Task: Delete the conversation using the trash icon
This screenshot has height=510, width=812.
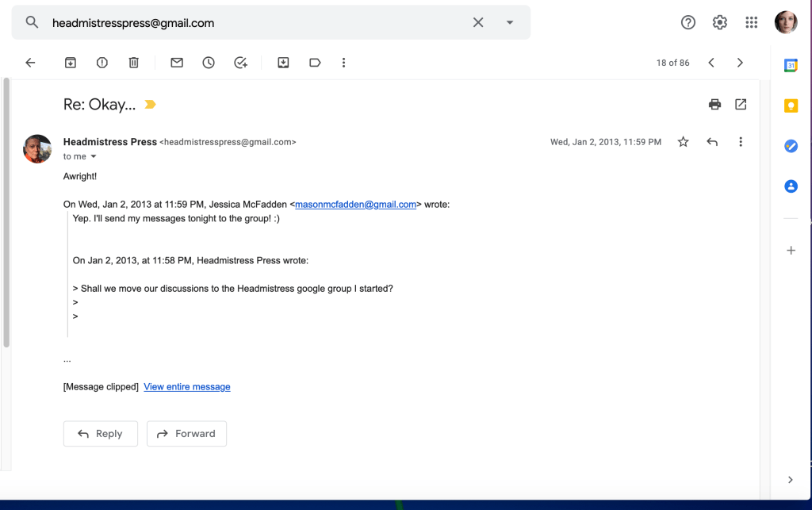Action: point(134,63)
